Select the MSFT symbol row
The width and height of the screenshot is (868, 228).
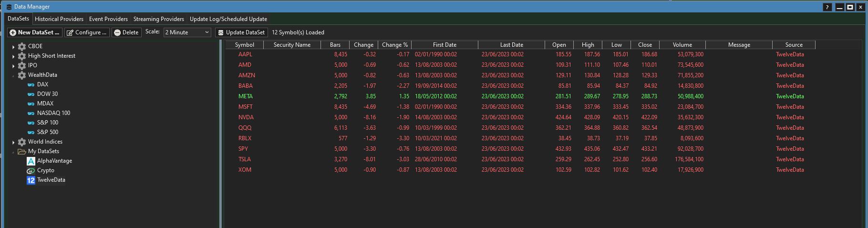coord(520,107)
